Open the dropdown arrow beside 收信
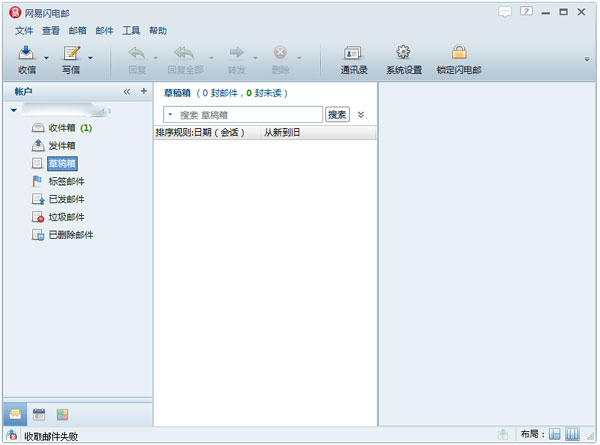Screen dimensions: 600x445 tap(46, 58)
